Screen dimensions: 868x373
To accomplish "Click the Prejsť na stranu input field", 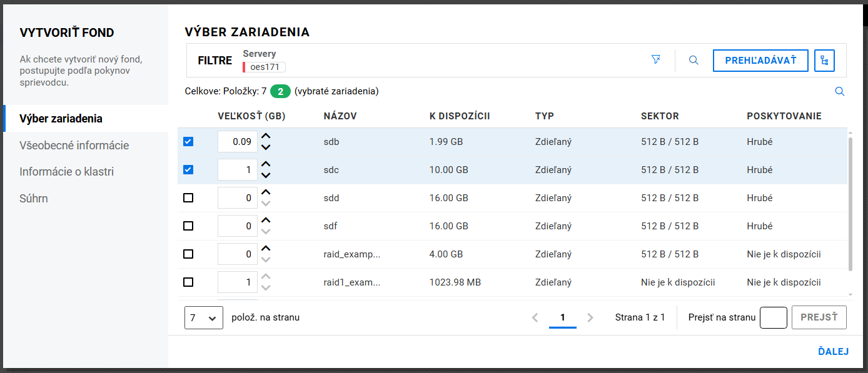I will coord(773,317).
